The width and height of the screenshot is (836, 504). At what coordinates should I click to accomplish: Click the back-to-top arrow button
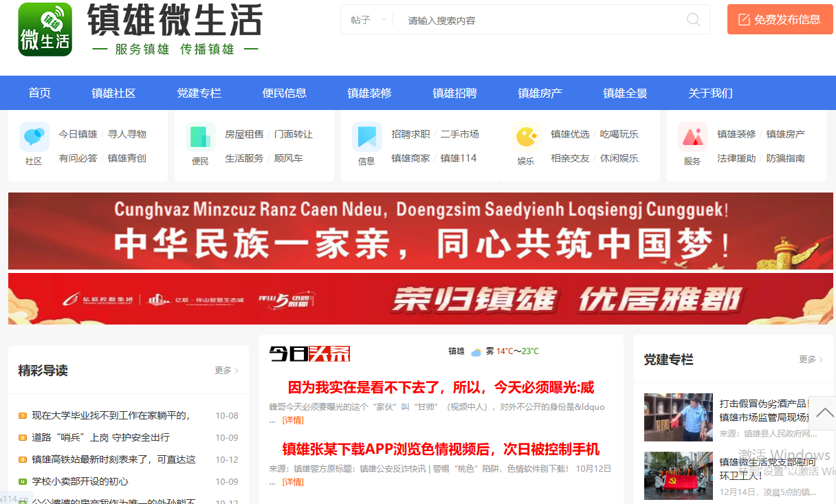coord(823,413)
